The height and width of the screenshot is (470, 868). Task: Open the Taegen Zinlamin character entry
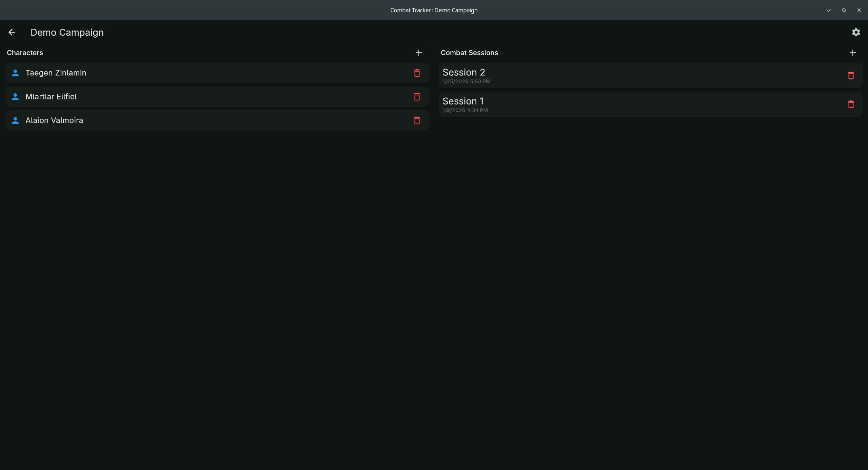(x=56, y=73)
